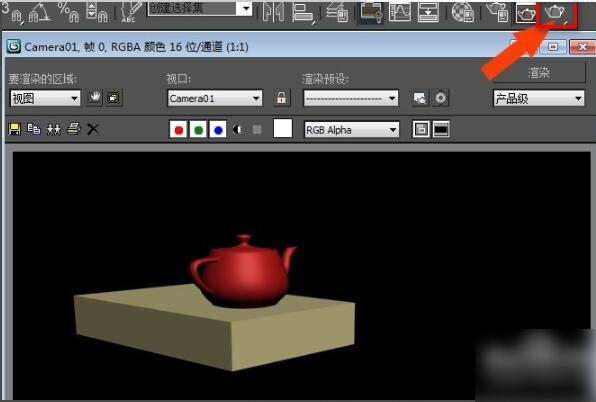Toggle the red channel display

tap(179, 130)
